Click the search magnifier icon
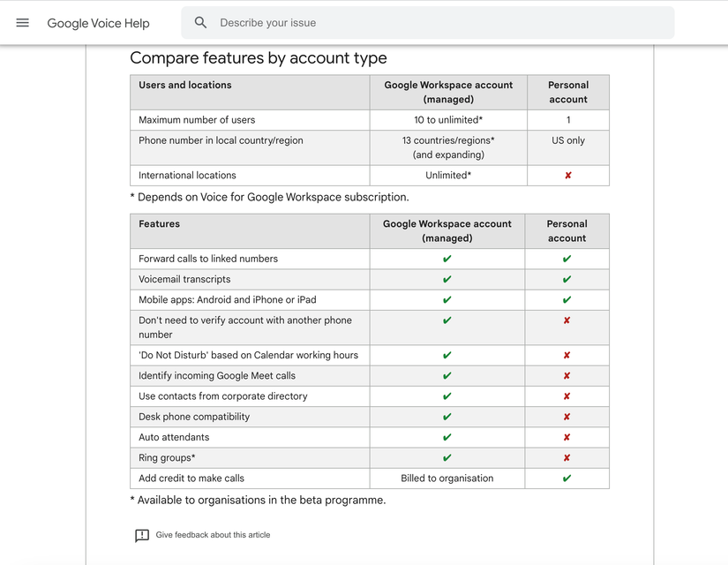The width and height of the screenshot is (728, 565). pos(200,23)
